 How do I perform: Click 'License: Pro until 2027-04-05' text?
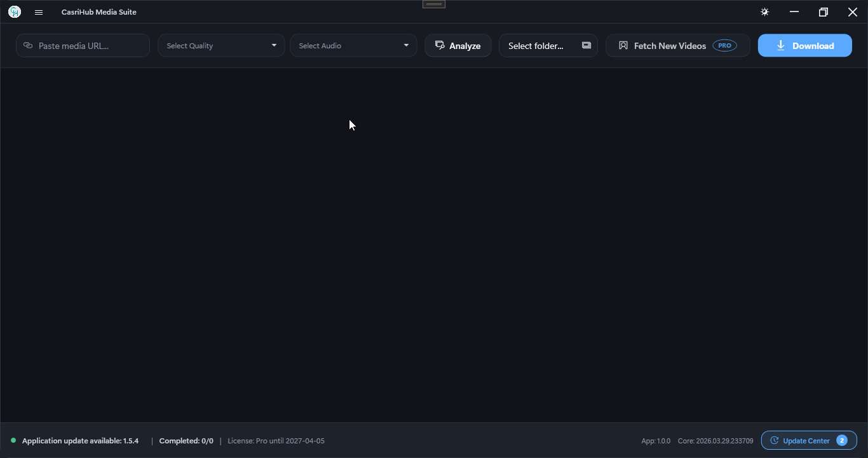click(x=276, y=441)
